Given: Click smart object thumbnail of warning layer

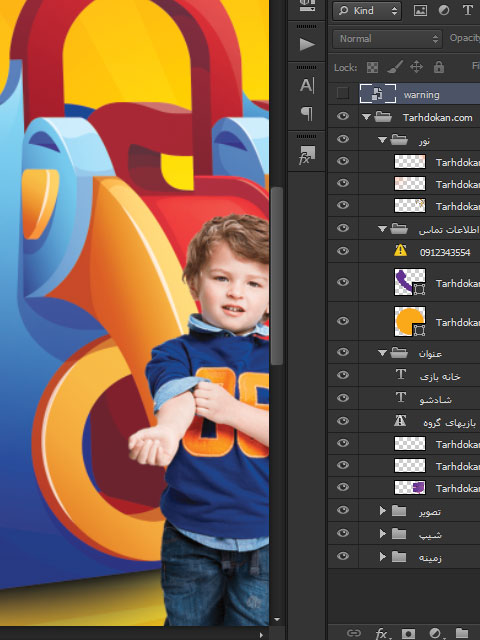Looking at the screenshot, I should tap(378, 94).
